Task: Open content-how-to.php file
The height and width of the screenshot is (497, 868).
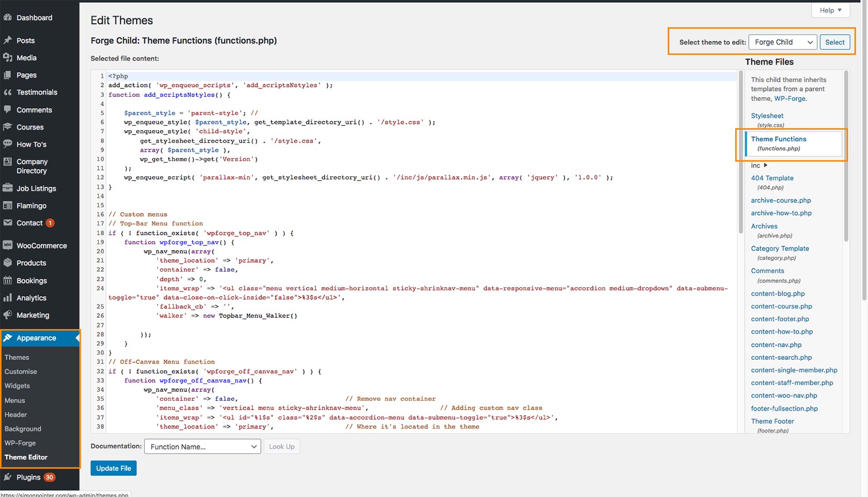Action: coord(782,332)
